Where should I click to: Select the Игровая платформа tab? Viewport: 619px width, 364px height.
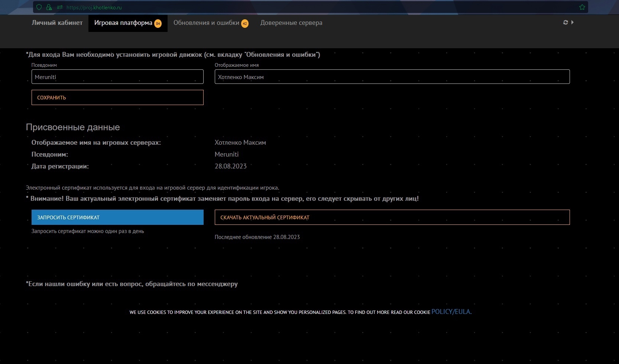pos(128,23)
